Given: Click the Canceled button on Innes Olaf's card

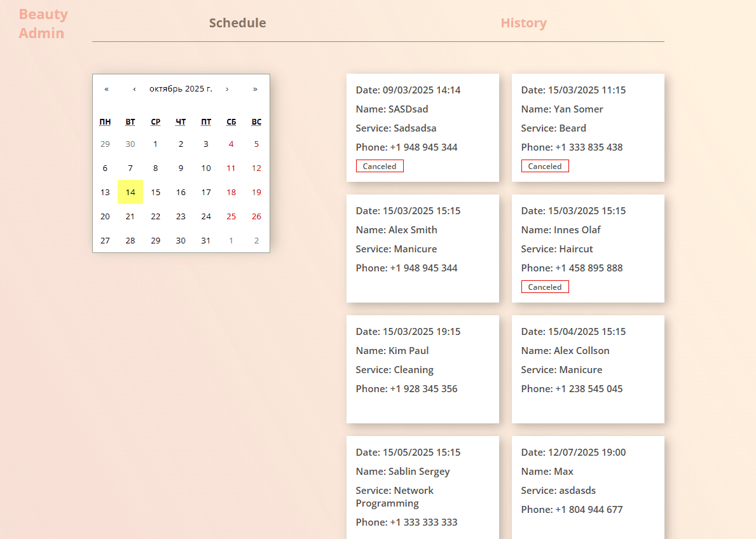Looking at the screenshot, I should pyautogui.click(x=545, y=286).
